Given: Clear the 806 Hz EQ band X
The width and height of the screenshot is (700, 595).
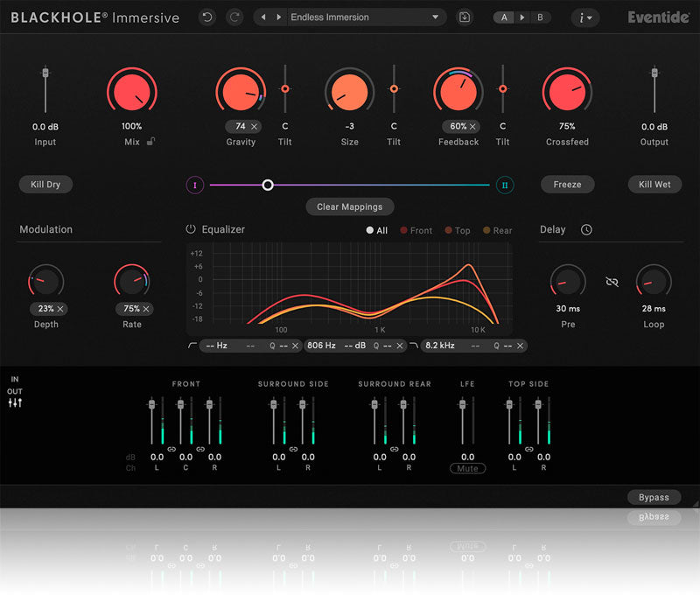Looking at the screenshot, I should pos(400,346).
